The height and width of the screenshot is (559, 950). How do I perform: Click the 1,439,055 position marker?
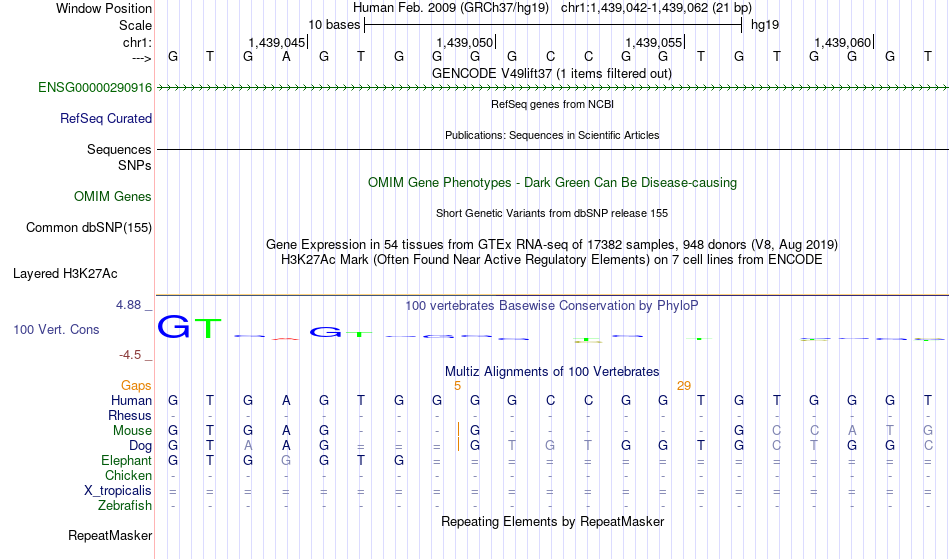tap(654, 42)
